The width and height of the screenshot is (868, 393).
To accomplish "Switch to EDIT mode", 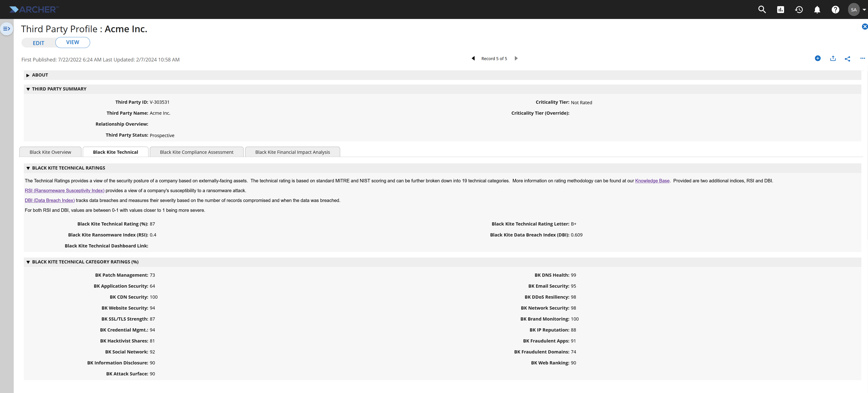I will [38, 43].
